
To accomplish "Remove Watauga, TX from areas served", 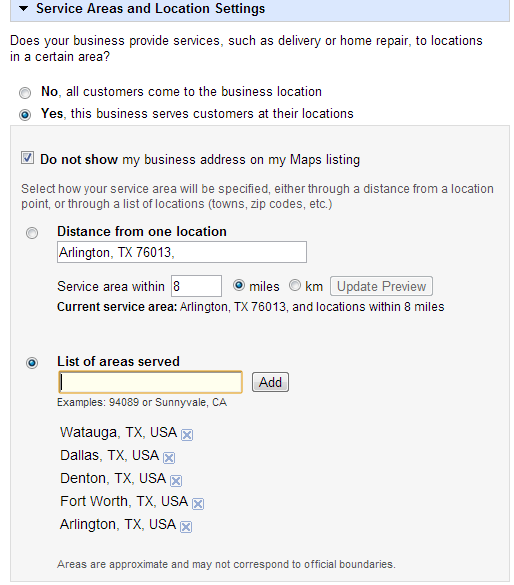I will [187, 435].
